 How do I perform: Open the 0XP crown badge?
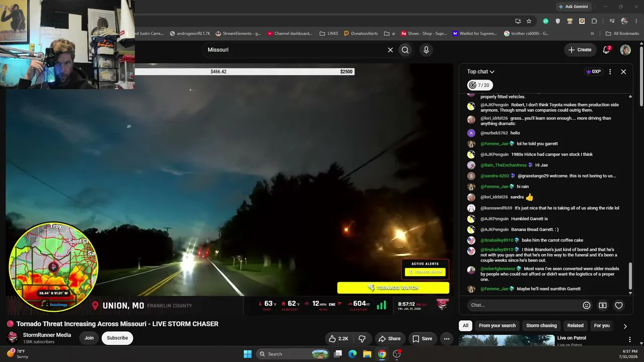pos(594,71)
